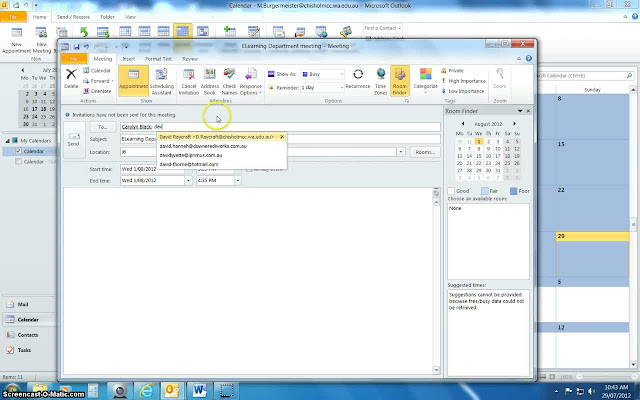The height and width of the screenshot is (400, 640).
Task: Check the second, unchecked Calendar checkbox
Action: point(18,162)
